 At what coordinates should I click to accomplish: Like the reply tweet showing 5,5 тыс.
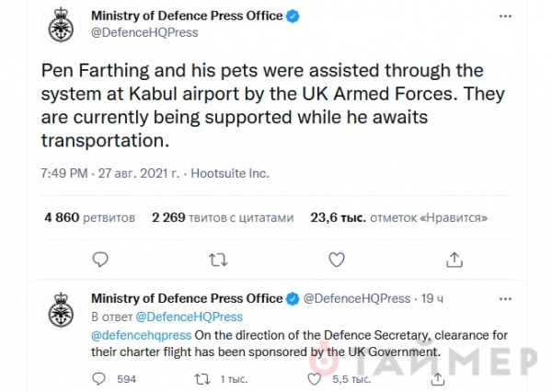tap(315, 378)
